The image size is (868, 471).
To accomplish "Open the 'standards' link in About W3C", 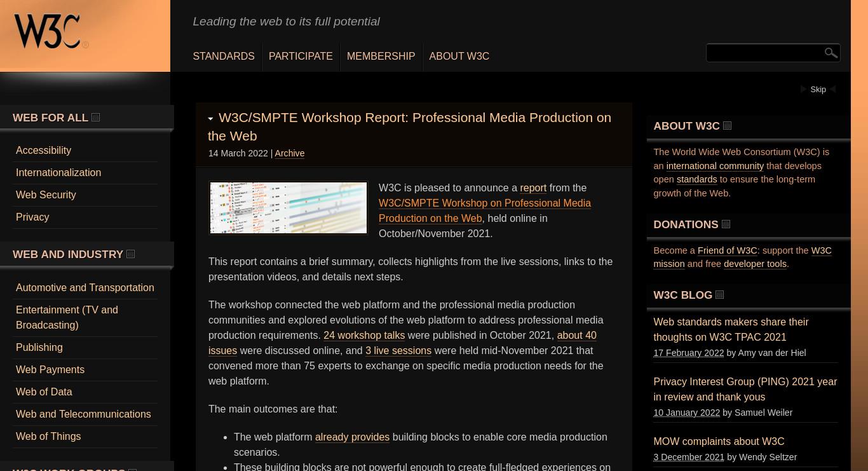I will tap(697, 179).
